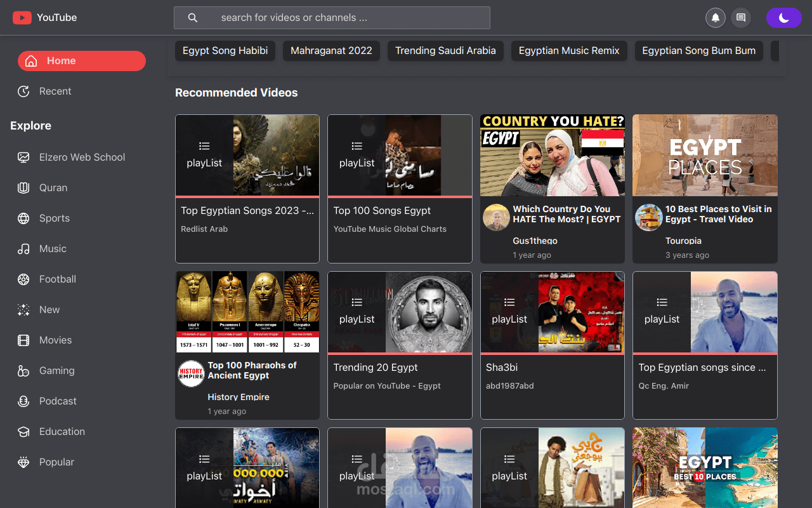Open abd1987abd channel name
The height and width of the screenshot is (508, 812).
pyautogui.click(x=510, y=385)
